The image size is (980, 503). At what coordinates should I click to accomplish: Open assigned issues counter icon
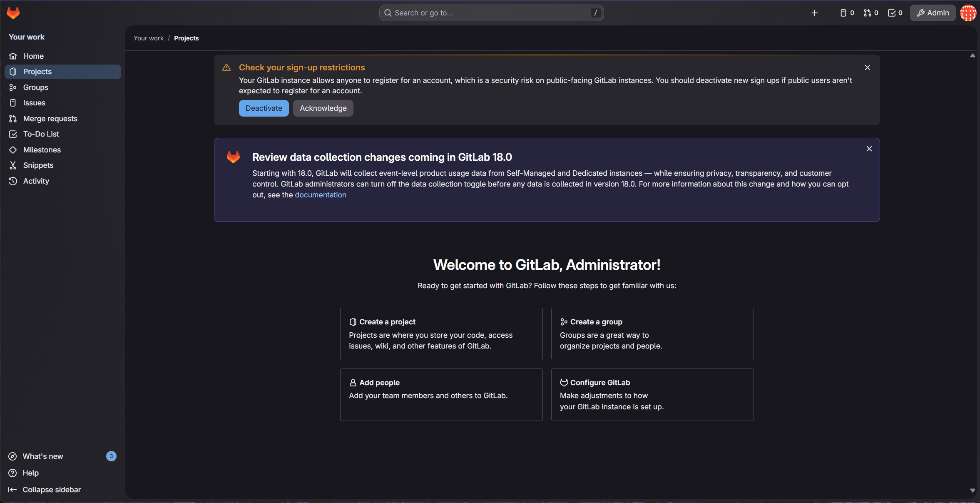pos(847,13)
